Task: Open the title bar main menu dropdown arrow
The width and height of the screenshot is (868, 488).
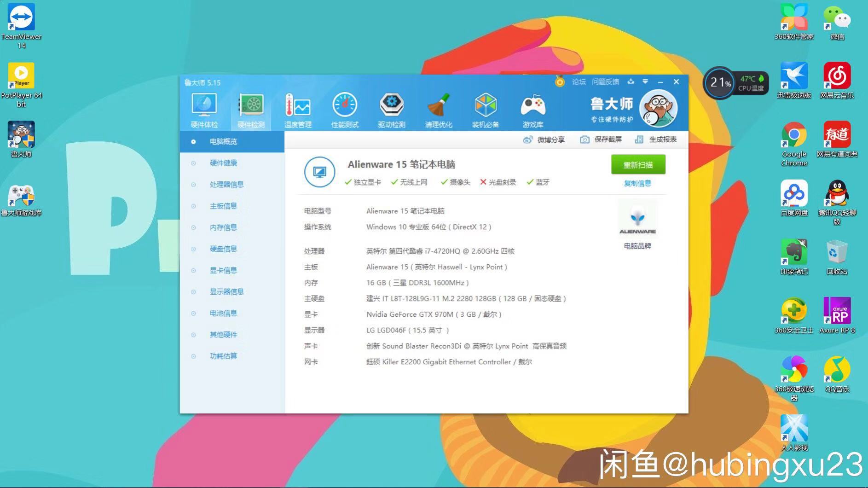Action: 645,81
